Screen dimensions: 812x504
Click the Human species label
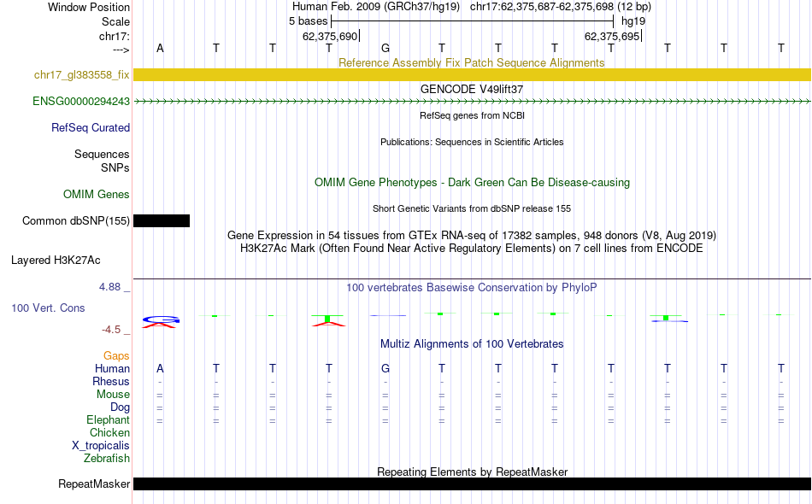coord(112,368)
